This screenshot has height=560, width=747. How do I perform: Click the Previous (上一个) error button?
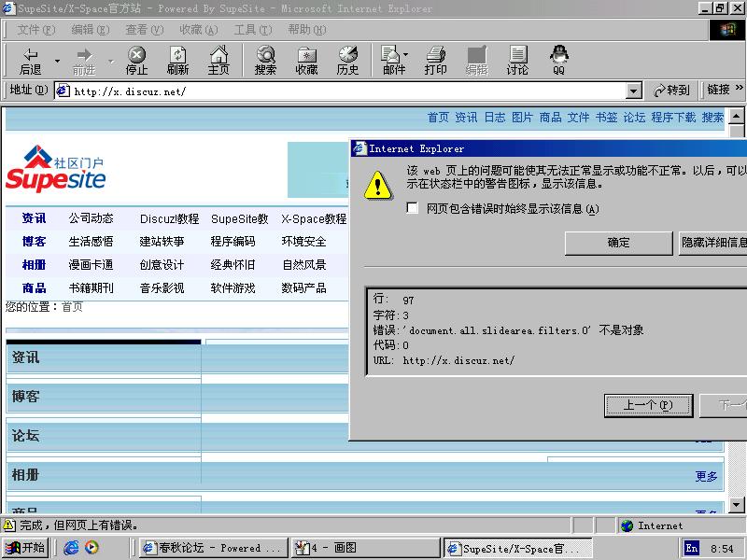click(x=648, y=406)
